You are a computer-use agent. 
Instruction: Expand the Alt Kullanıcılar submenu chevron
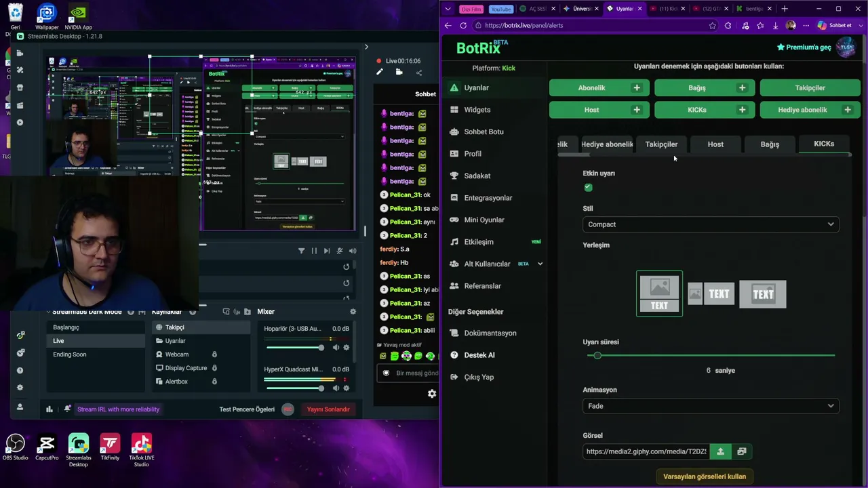point(540,264)
